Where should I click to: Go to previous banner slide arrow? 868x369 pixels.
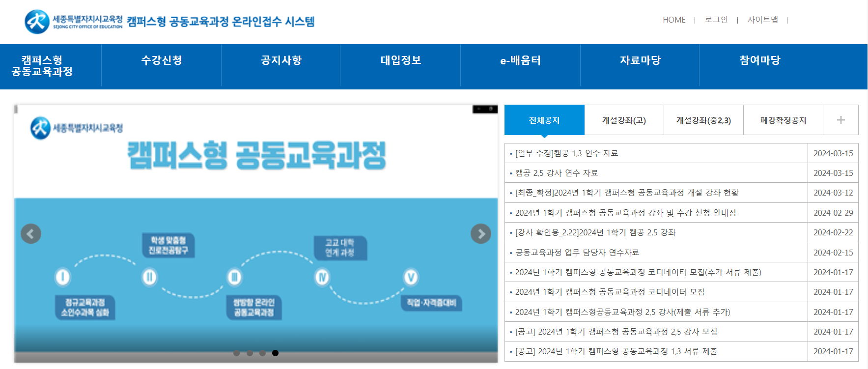point(31,233)
